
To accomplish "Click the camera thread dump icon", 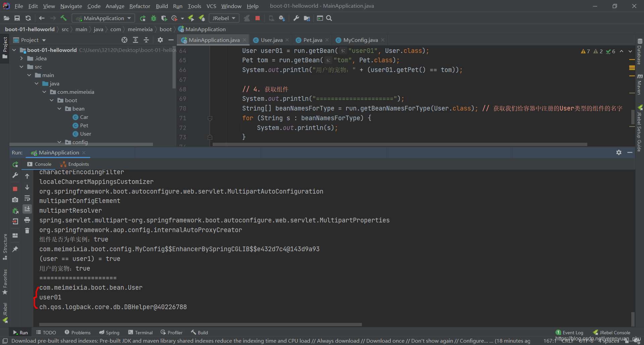I will click(x=15, y=200).
